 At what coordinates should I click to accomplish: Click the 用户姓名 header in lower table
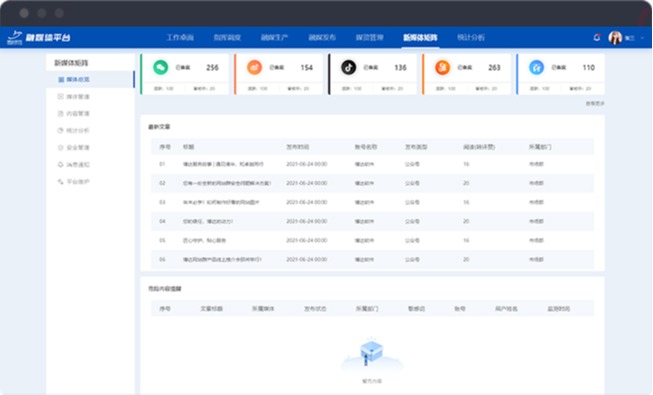click(x=506, y=309)
